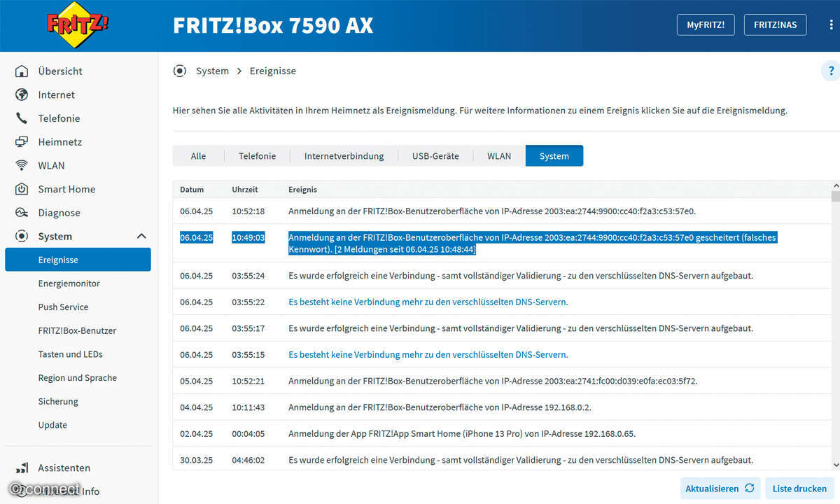Open the Übersicht page
Image resolution: width=840 pixels, height=504 pixels.
tap(60, 71)
